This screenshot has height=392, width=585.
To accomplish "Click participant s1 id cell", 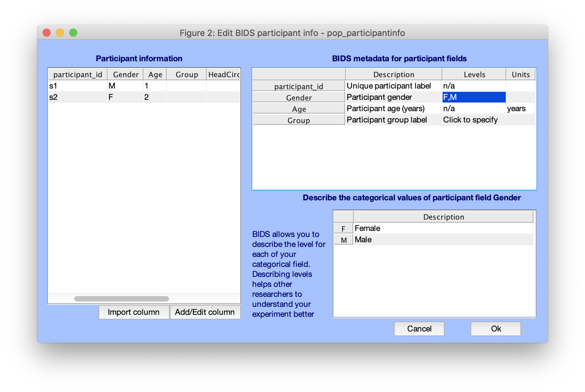I will (77, 86).
